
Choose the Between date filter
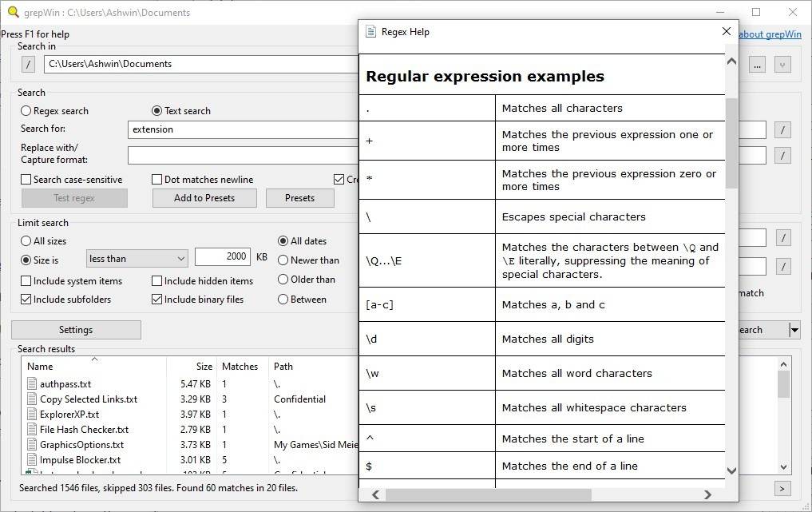(303, 300)
